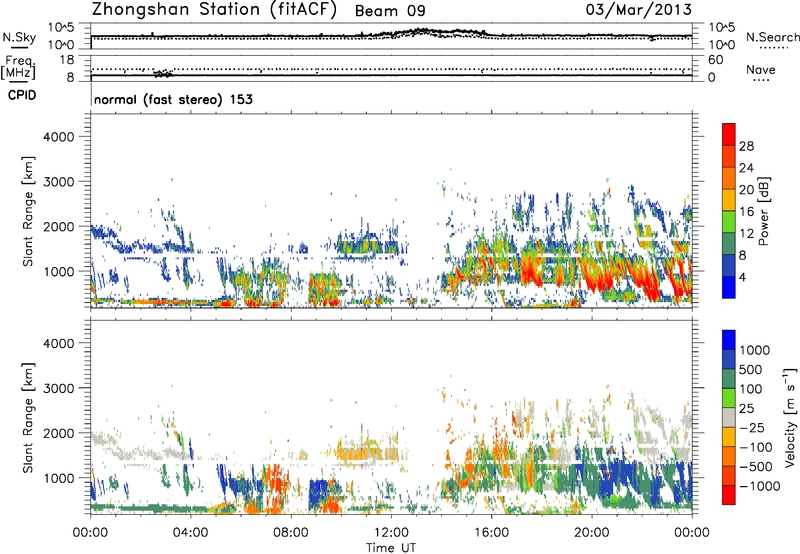Click the grey swatch of the Velocity colorbar

(x=729, y=417)
